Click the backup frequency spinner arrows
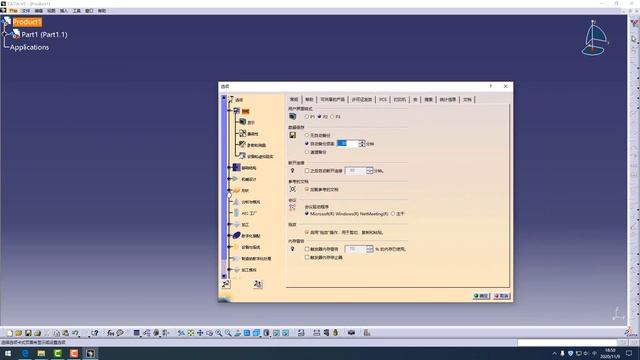Image resolution: width=640 pixels, height=360 pixels. coord(362,144)
